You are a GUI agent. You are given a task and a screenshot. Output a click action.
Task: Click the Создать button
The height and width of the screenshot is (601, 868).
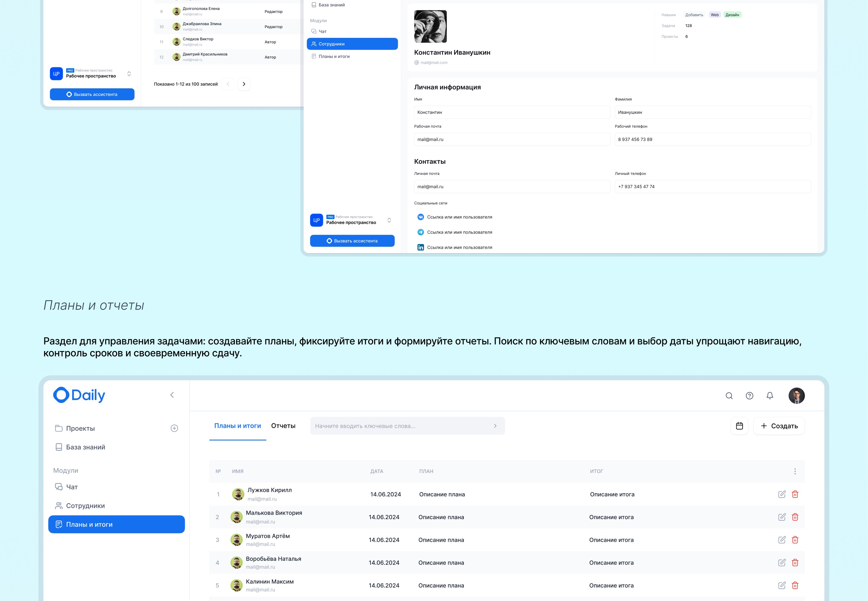click(x=779, y=426)
